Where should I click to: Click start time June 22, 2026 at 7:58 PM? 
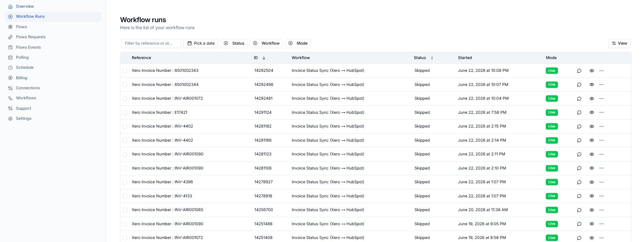pos(482,112)
